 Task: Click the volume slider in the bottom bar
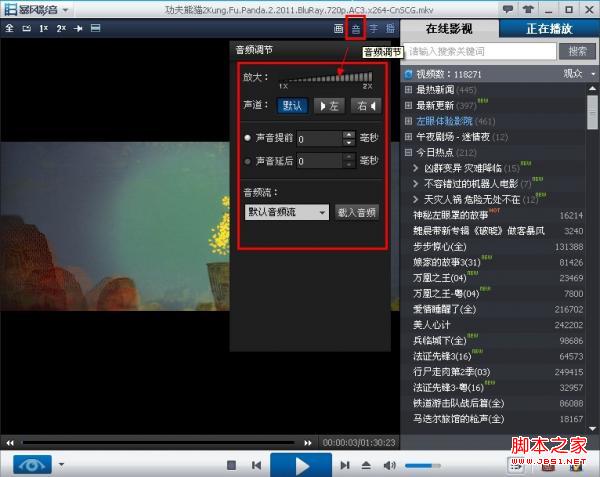click(x=422, y=466)
